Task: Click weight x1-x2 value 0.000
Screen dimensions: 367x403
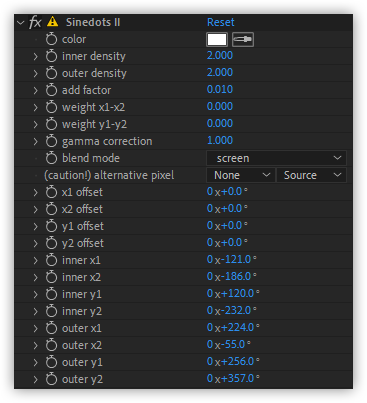Action: coord(220,106)
